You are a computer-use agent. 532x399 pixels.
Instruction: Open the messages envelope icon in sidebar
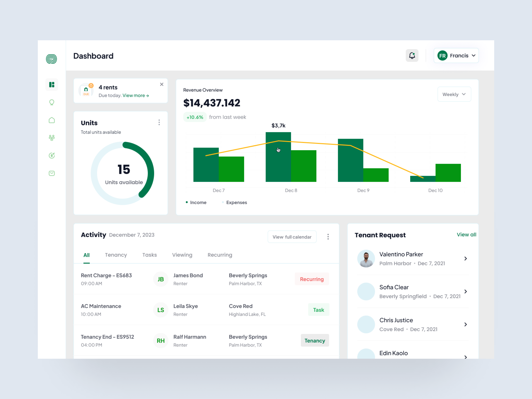click(x=51, y=173)
